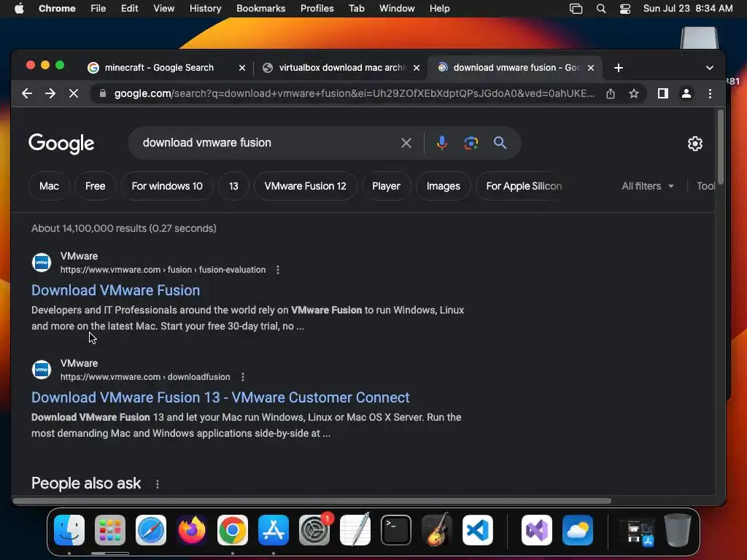Viewport: 747px width, 560px height.
Task: Open the Profiles menu in the menu bar
Action: click(317, 9)
